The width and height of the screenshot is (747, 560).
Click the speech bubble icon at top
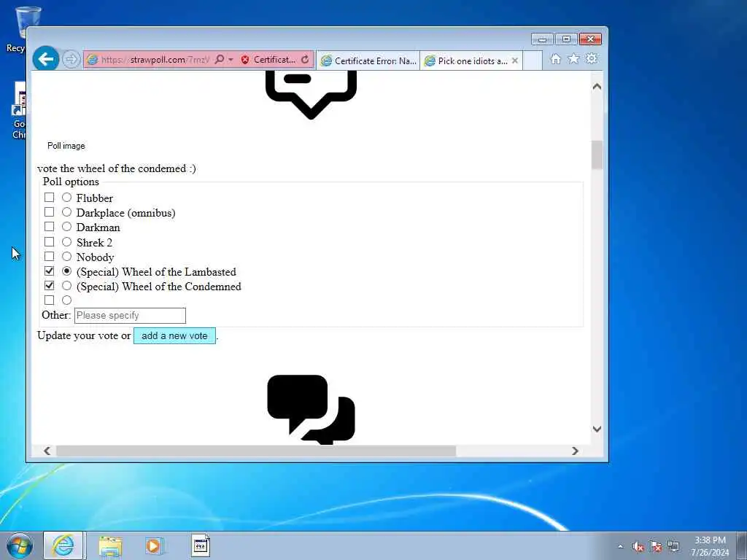(x=311, y=94)
